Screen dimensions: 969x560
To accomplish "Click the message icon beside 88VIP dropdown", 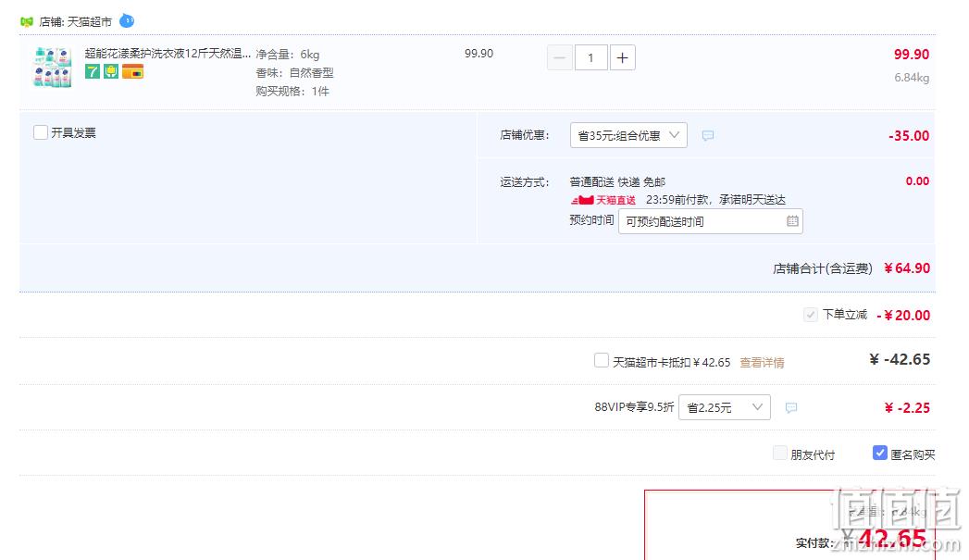I will click(791, 408).
